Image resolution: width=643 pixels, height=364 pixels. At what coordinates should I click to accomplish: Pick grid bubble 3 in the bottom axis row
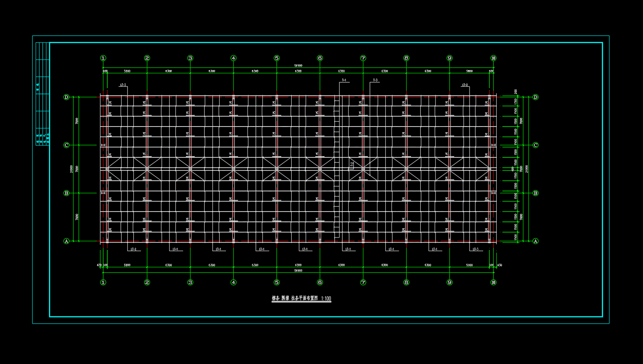[x=190, y=282]
